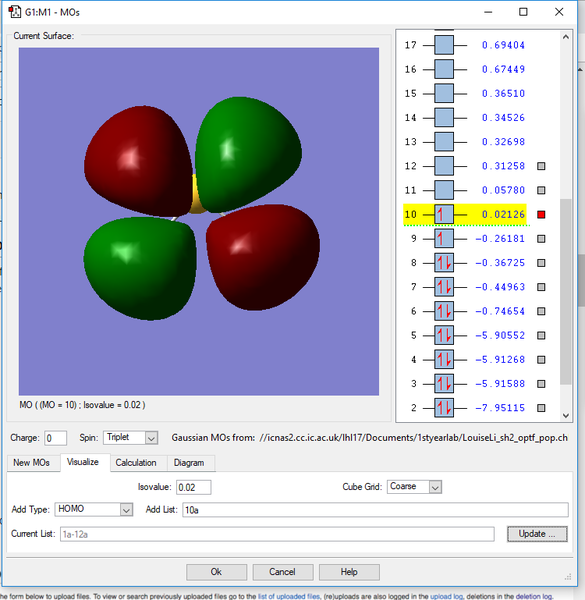Toggle surface marker for MO 11
The width and height of the screenshot is (585, 600).
pos(541,190)
